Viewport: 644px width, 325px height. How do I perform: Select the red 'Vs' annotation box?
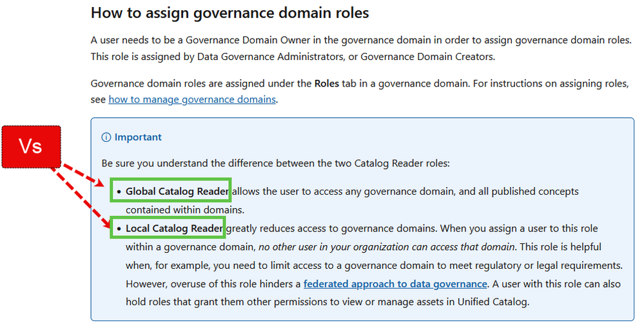pos(31,146)
